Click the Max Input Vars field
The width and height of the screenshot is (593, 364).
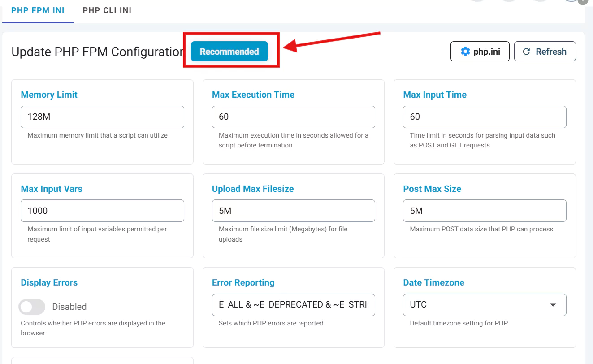[102, 211]
